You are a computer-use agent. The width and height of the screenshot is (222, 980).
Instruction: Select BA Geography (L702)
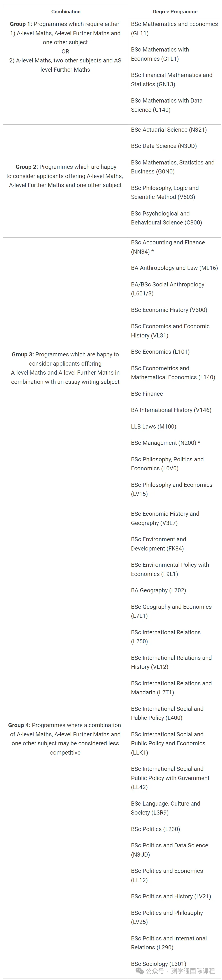coord(159,590)
